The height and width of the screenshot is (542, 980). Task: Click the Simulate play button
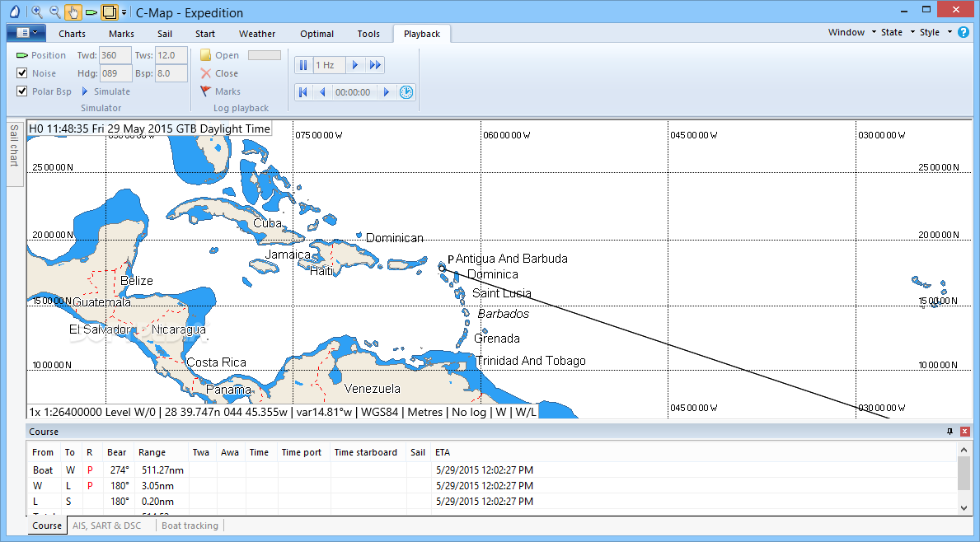click(x=106, y=91)
